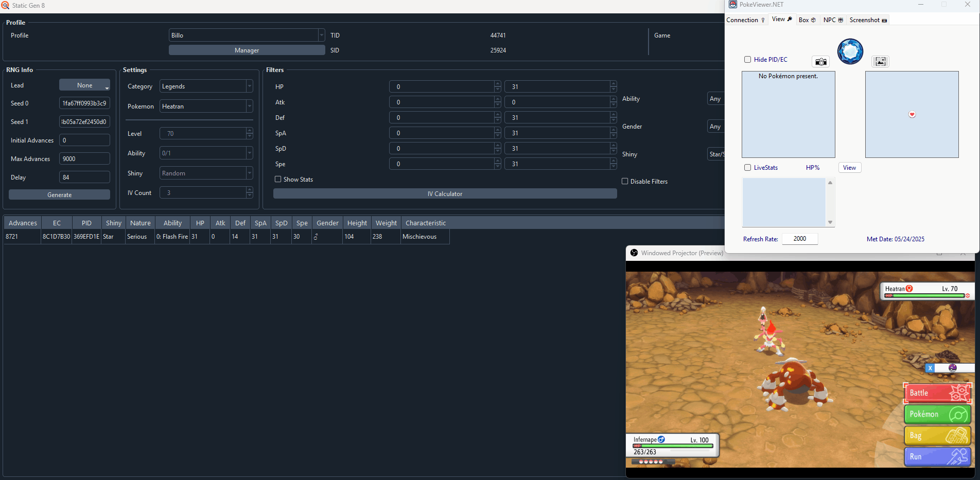Image resolution: width=980 pixels, height=480 pixels.
Task: Increase the IV Count stepper
Action: [250, 190]
